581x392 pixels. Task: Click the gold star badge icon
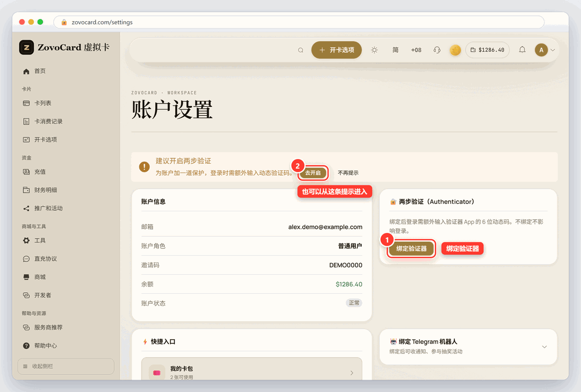pos(455,50)
